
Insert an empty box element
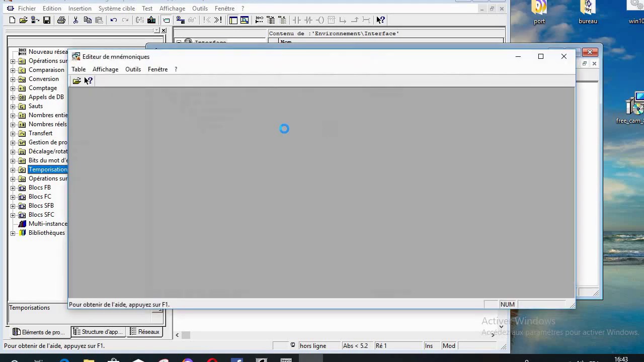pos(331,20)
